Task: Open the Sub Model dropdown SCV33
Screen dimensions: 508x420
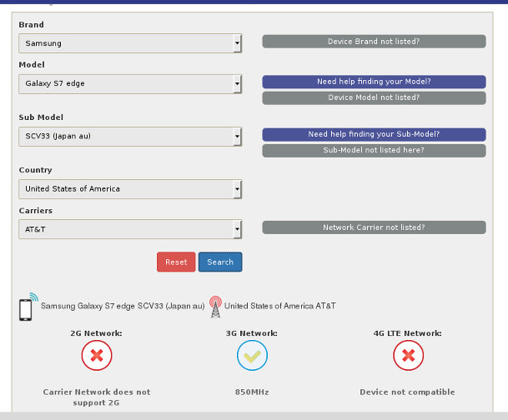Action: [x=130, y=136]
